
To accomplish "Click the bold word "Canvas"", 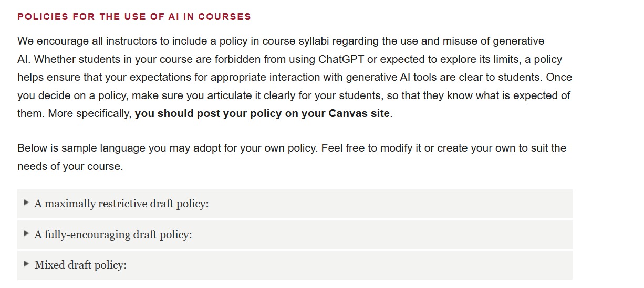I will (x=348, y=114).
